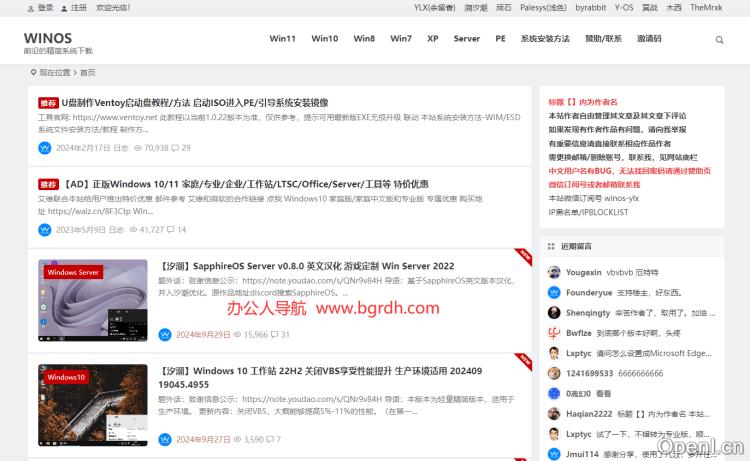Click the author avatar under SapphireOS post
This screenshot has width=750, height=461.
[x=164, y=334]
